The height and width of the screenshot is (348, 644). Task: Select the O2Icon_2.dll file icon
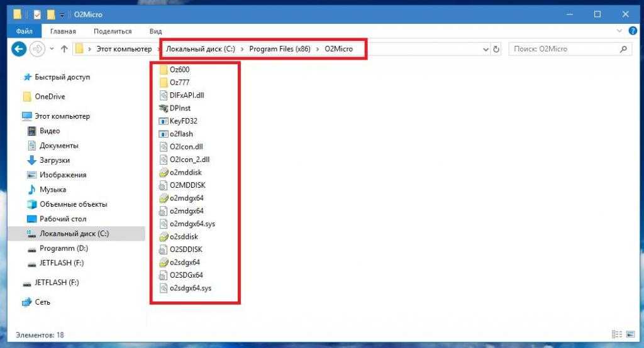pos(164,159)
